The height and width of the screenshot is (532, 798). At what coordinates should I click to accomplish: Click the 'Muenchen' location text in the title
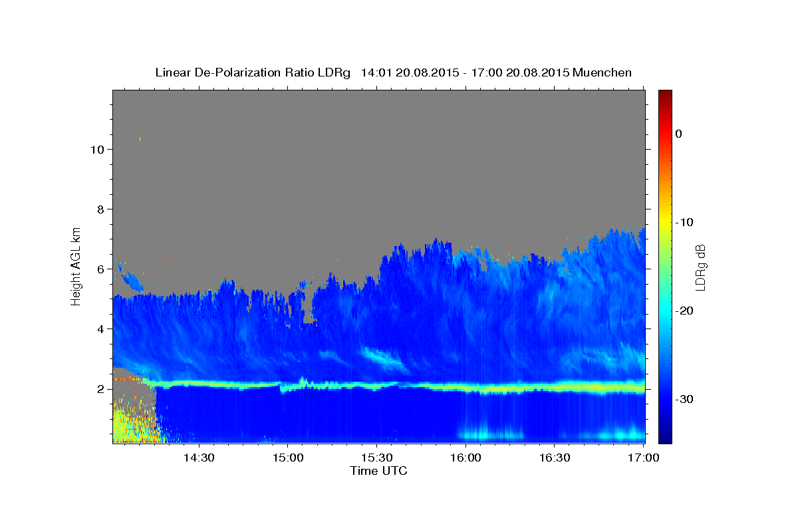(602, 72)
